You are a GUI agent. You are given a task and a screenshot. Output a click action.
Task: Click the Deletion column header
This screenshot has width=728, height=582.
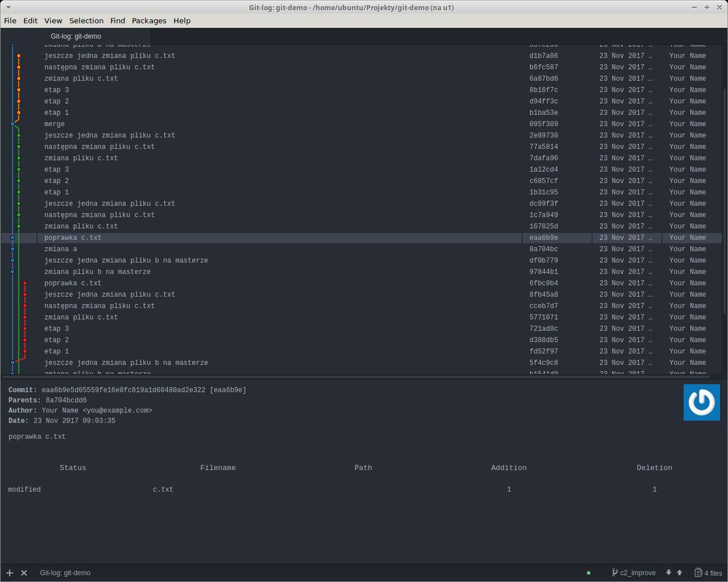click(x=655, y=468)
